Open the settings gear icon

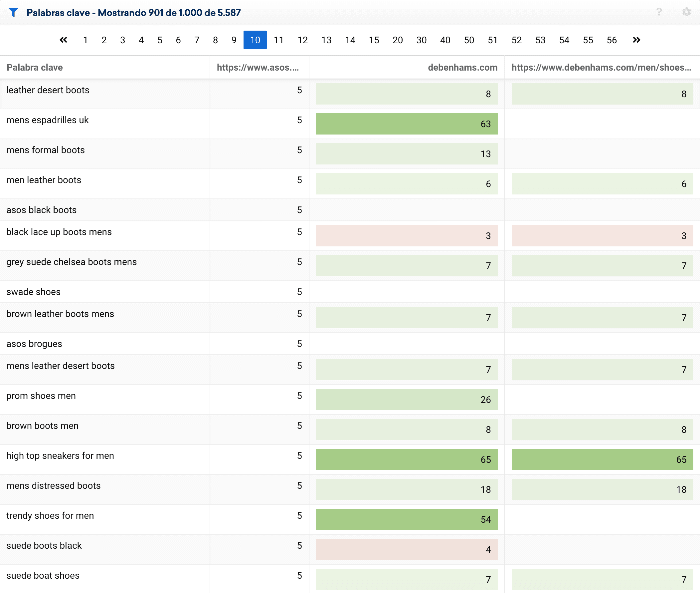pos(686,12)
